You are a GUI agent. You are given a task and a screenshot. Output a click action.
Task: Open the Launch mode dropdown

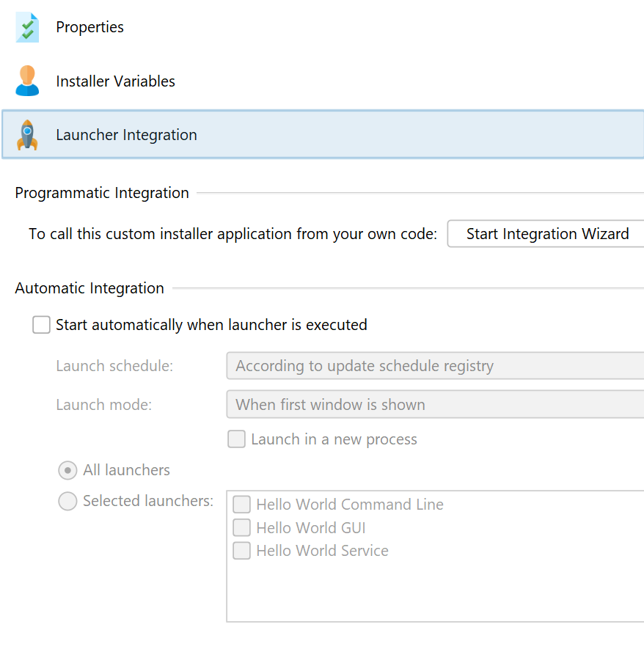point(435,404)
